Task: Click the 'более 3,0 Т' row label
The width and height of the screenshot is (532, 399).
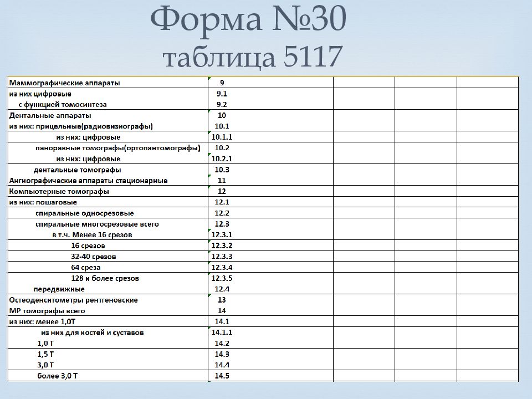Action: (x=58, y=376)
